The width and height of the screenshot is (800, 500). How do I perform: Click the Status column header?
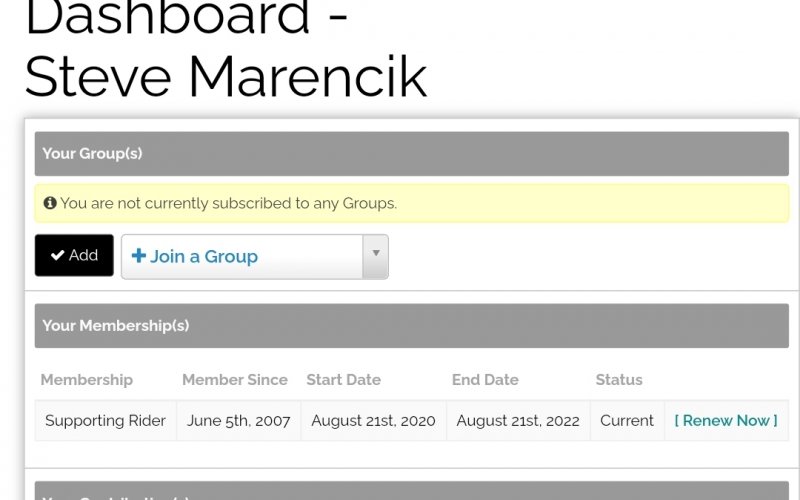pos(619,380)
